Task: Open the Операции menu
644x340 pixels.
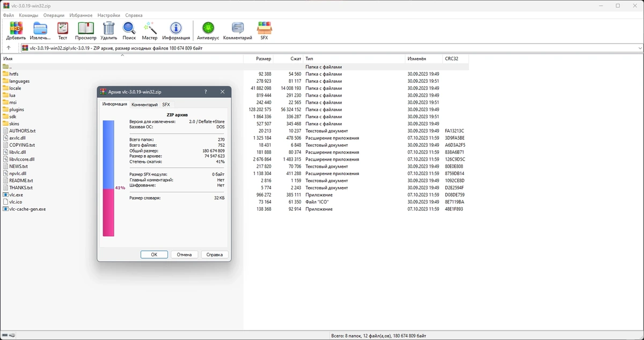Action: 54,16
